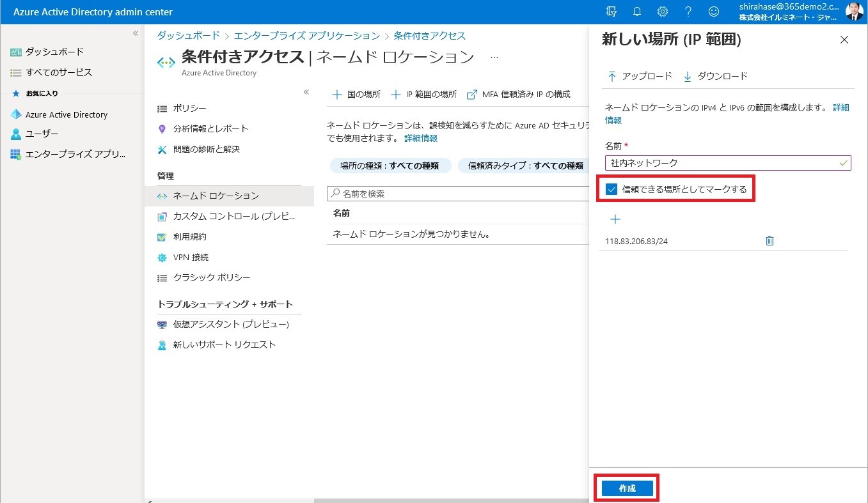Open portal settings gear
Viewport: 868px width, 503px height.
(x=663, y=12)
